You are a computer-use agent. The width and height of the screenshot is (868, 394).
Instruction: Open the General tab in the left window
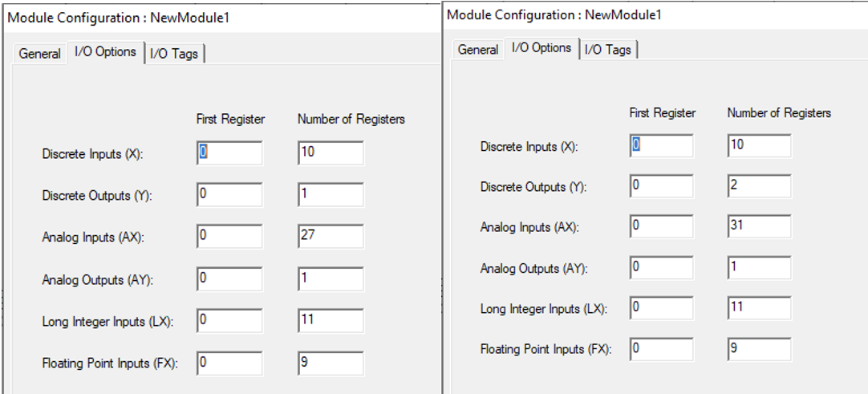click(40, 54)
